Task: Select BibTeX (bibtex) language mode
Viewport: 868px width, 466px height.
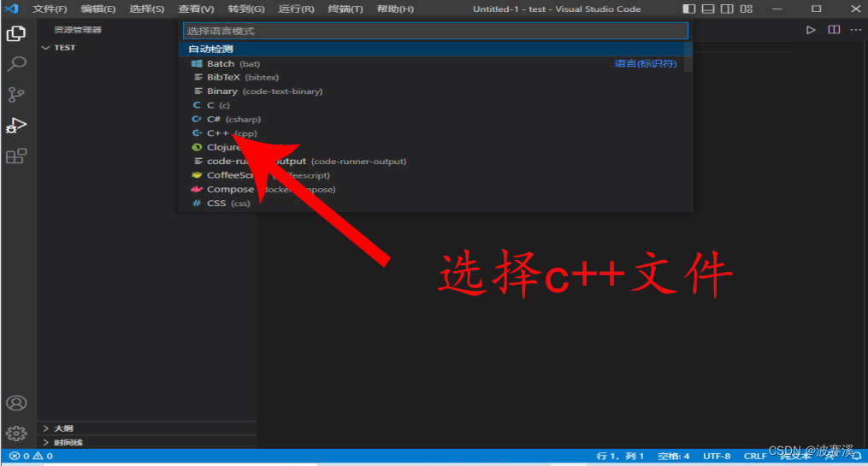Action: [435, 78]
